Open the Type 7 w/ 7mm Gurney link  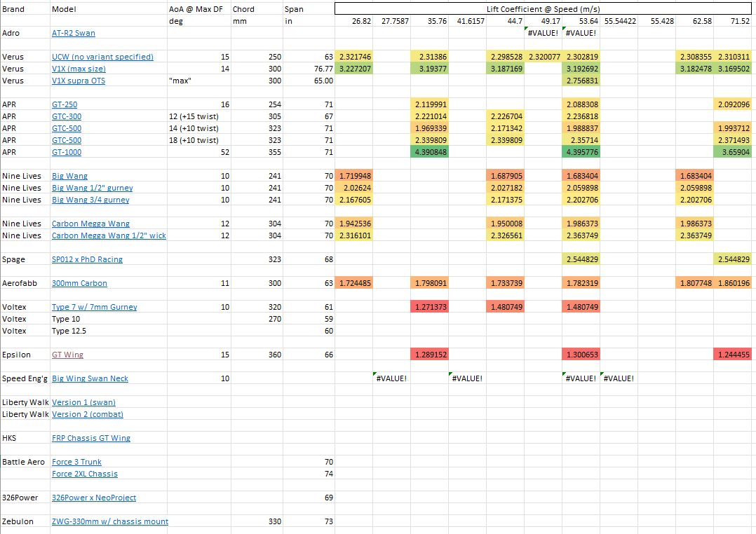95,307
